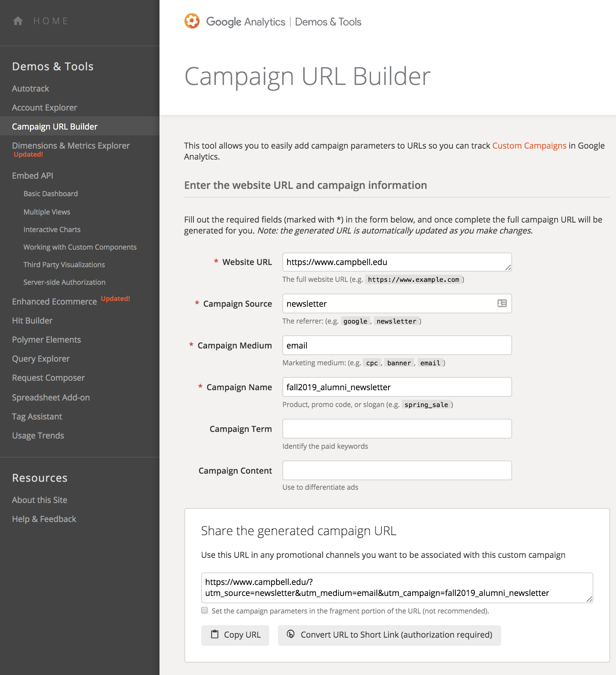Open the Embed API sidebar section
The width and height of the screenshot is (616, 675).
(x=33, y=176)
